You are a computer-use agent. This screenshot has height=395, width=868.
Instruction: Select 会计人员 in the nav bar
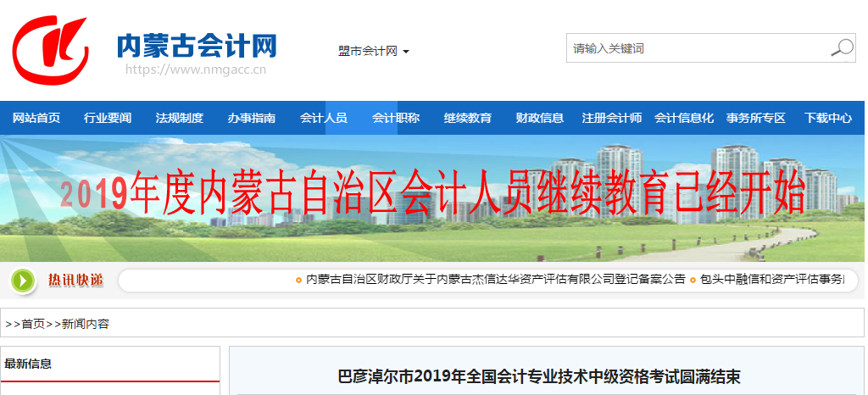pyautogui.click(x=324, y=118)
